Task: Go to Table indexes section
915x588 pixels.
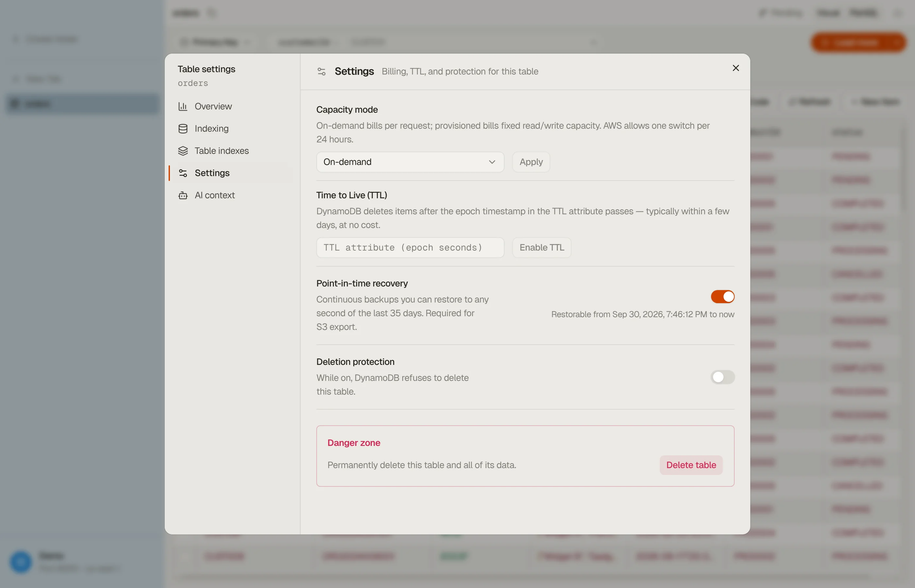Action: 231,151
